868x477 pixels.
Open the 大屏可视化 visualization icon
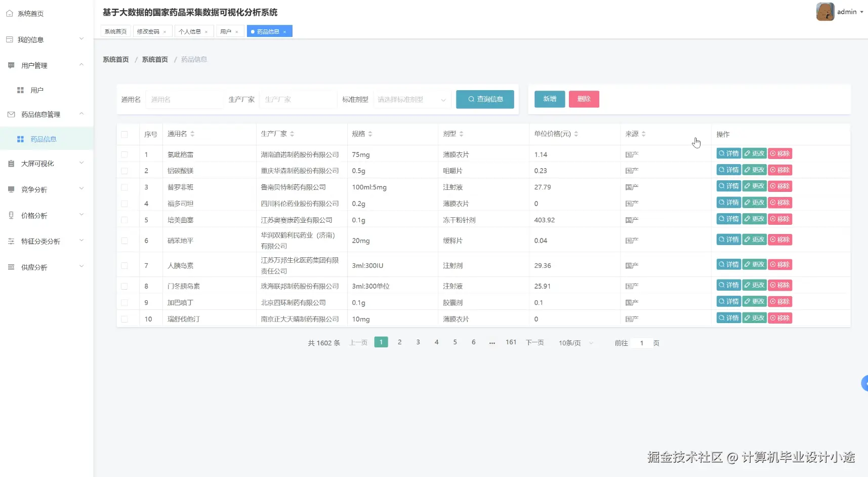pyautogui.click(x=10, y=163)
